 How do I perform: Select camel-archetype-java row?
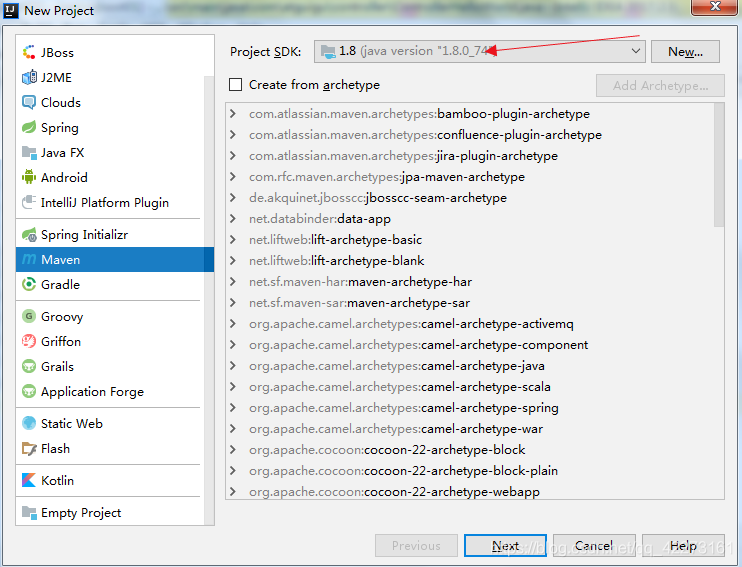(x=470, y=366)
